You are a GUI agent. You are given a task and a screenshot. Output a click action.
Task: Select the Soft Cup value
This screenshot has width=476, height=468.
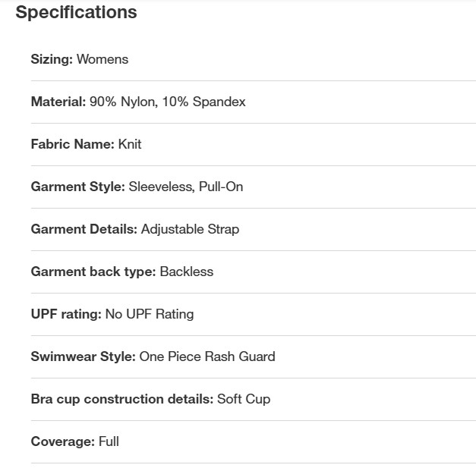point(244,399)
